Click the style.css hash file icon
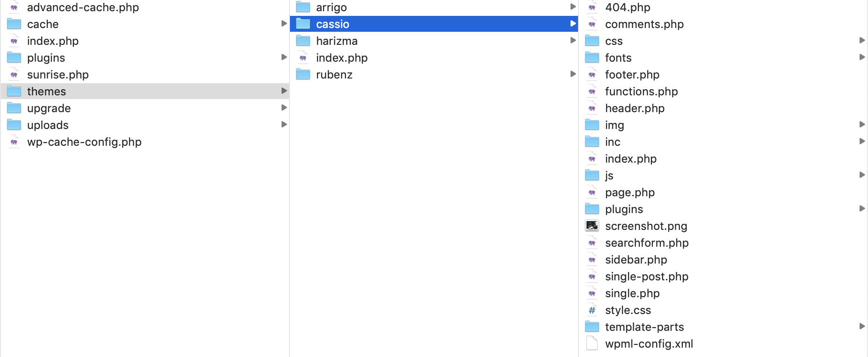Viewport: 868px width, 357px height. click(592, 310)
